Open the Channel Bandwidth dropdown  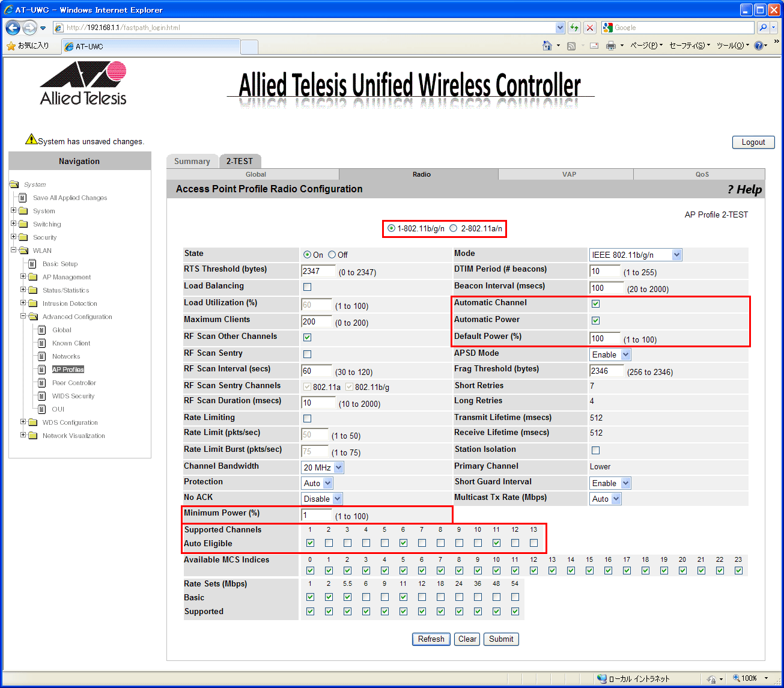tap(322, 467)
